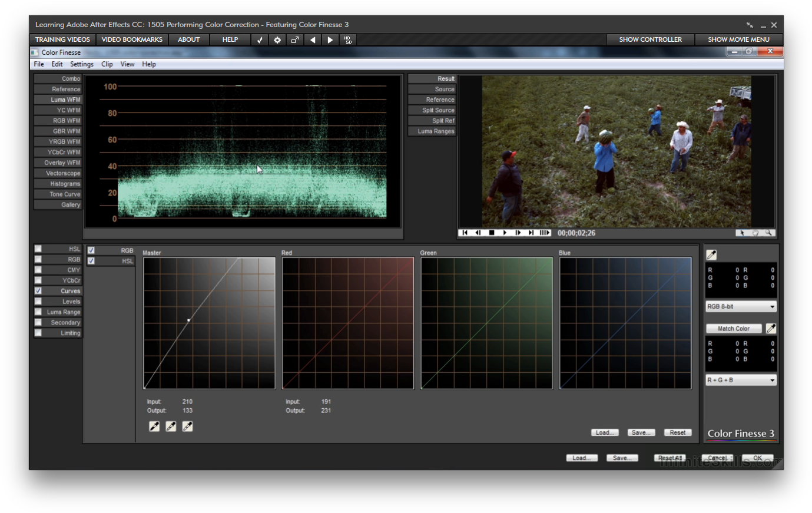Enable the HSL correction checkbox
The image size is (812, 513).
click(x=38, y=249)
